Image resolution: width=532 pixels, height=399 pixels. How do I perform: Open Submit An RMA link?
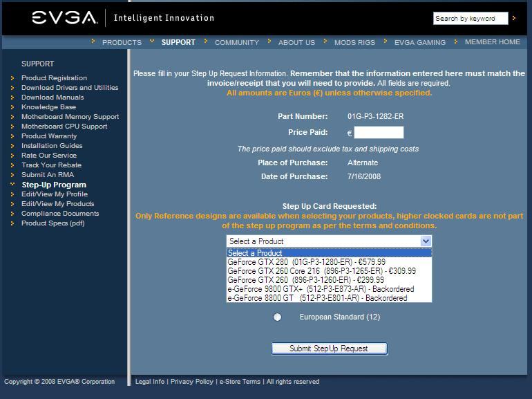(x=48, y=174)
